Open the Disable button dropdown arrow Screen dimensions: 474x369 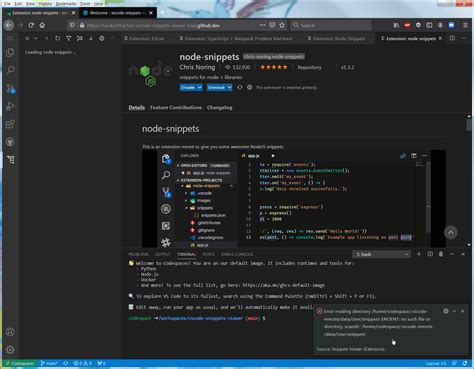coord(199,87)
